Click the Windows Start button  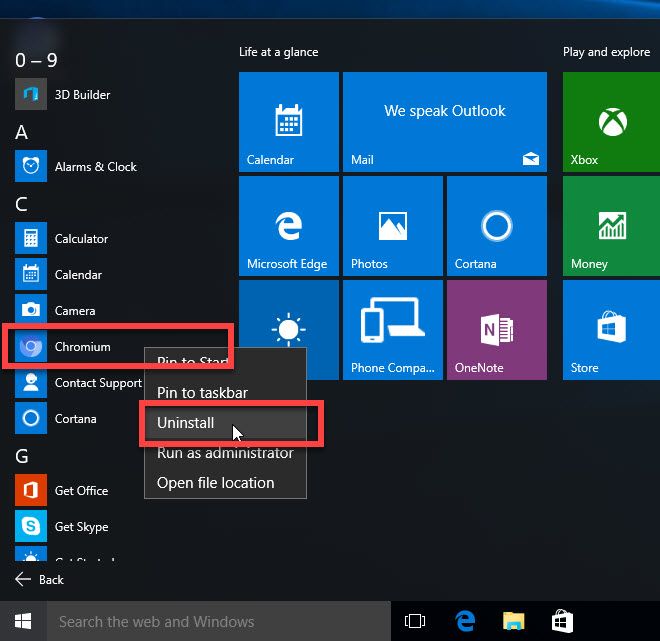tap(22, 621)
